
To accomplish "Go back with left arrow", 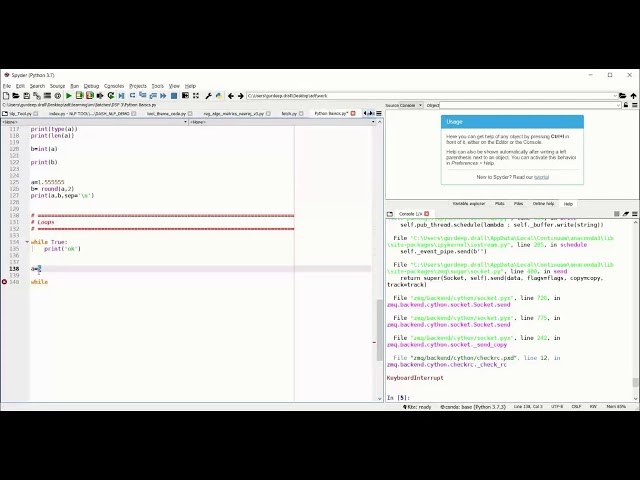I will pos(231,96).
